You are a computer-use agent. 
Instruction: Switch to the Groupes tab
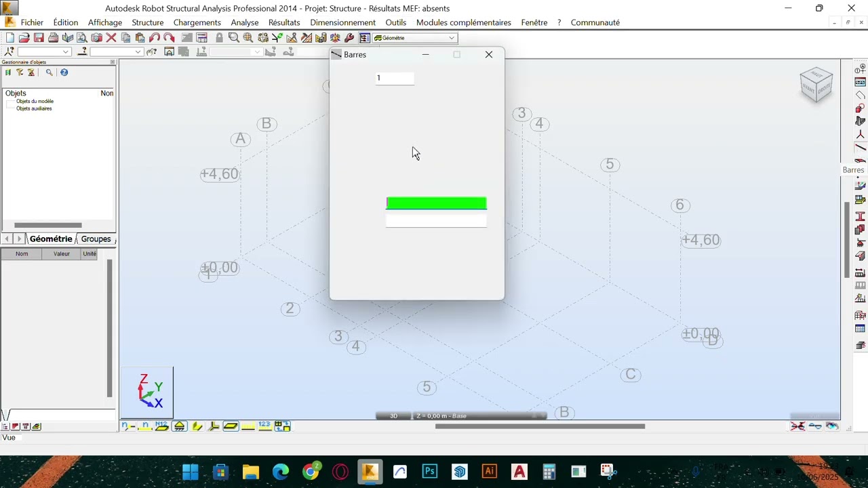point(96,239)
